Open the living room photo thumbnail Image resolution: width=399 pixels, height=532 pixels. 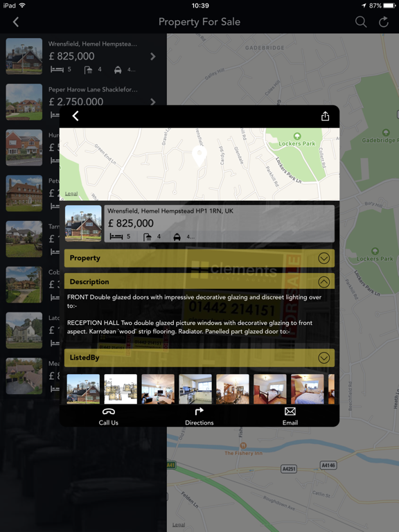(x=158, y=389)
